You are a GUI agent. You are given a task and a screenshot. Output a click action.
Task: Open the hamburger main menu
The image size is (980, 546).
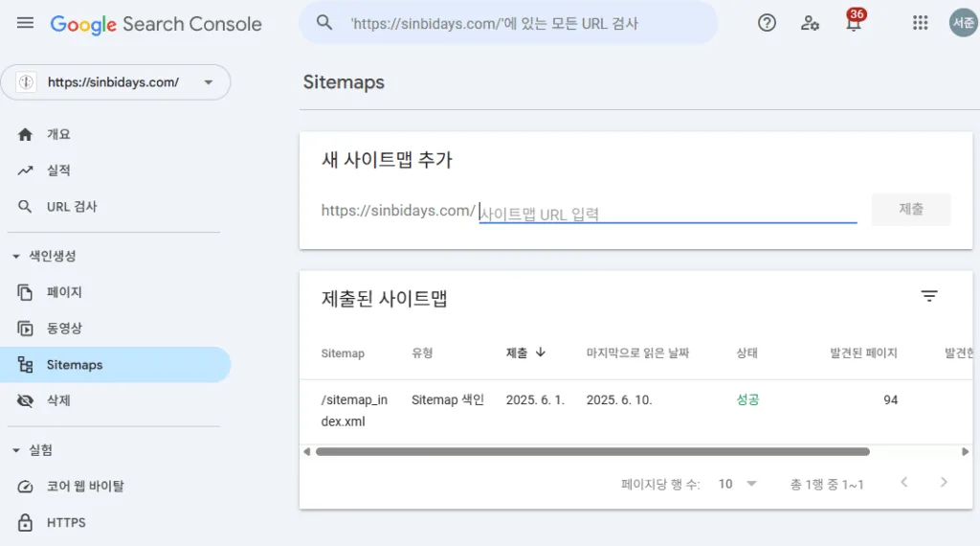[x=25, y=24]
